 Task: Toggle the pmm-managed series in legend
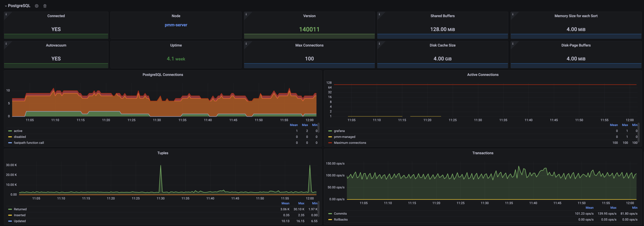(344, 137)
